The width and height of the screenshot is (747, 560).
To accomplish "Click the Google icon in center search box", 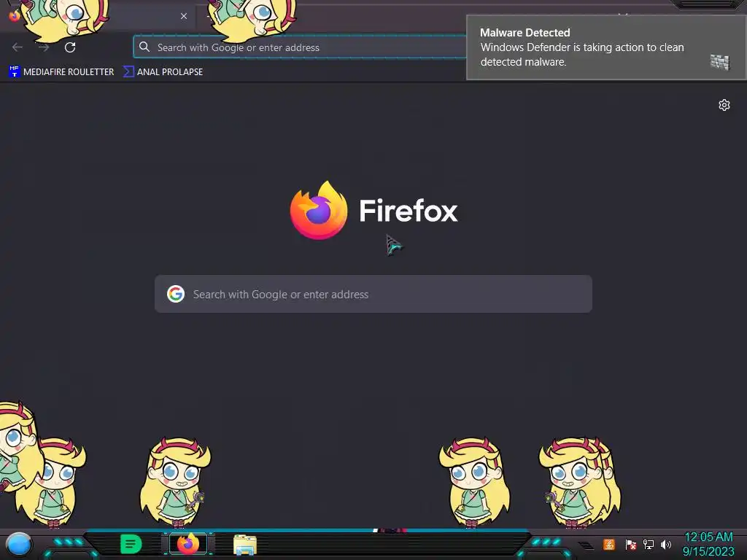I will 176,294.
